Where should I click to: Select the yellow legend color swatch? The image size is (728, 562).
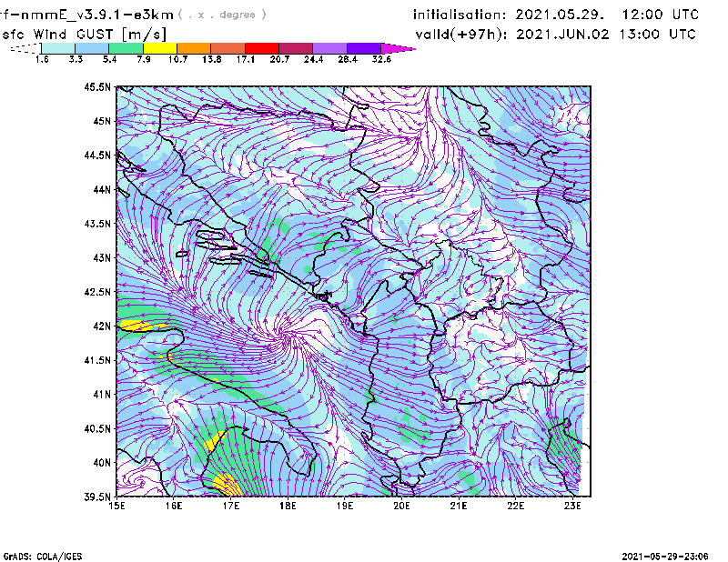(160, 48)
